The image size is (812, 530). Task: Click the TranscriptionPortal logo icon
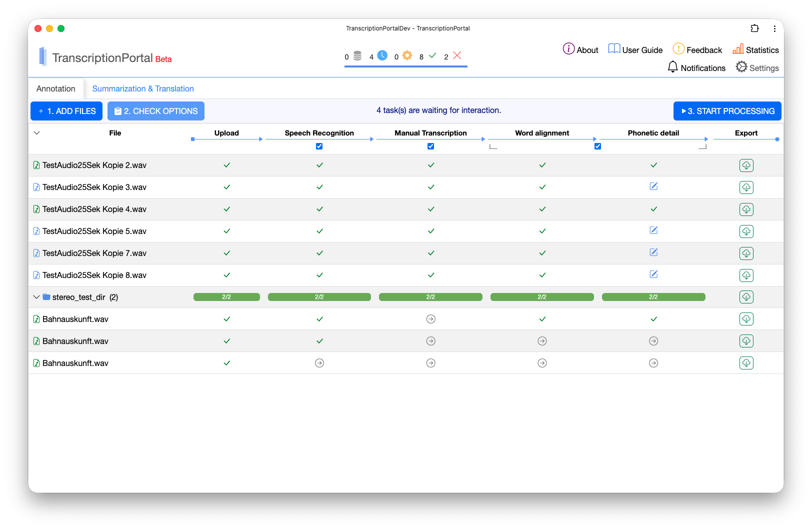click(43, 56)
